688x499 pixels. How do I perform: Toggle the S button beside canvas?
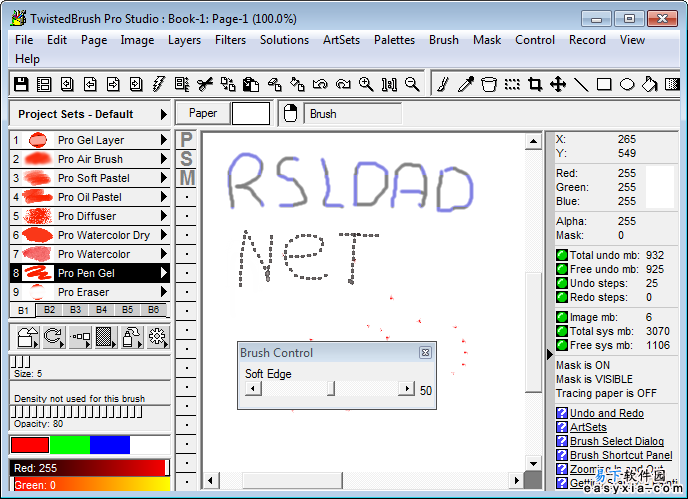click(186, 159)
